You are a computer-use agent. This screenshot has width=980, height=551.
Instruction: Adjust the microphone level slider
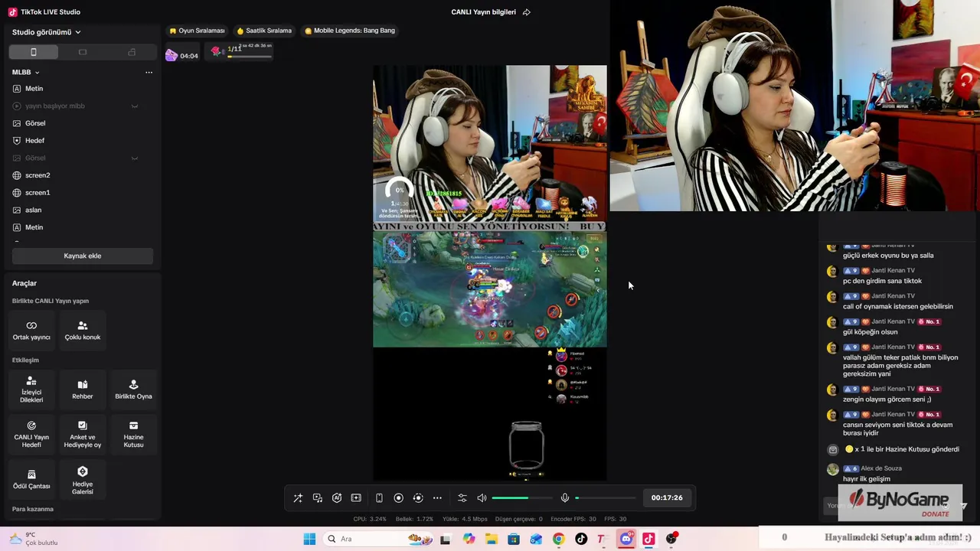click(x=605, y=497)
